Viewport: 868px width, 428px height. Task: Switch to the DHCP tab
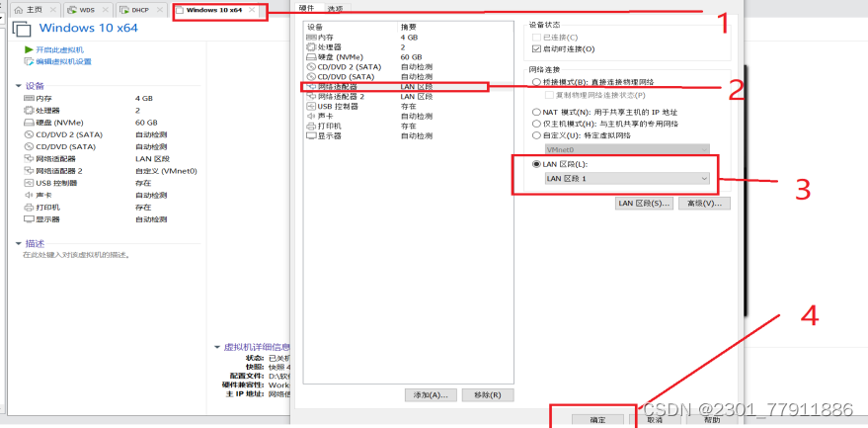140,10
